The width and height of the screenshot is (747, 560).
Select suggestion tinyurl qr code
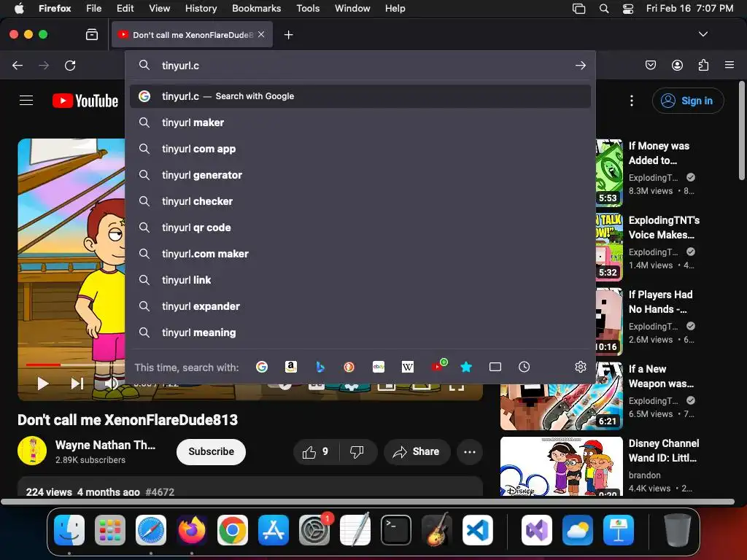point(360,227)
